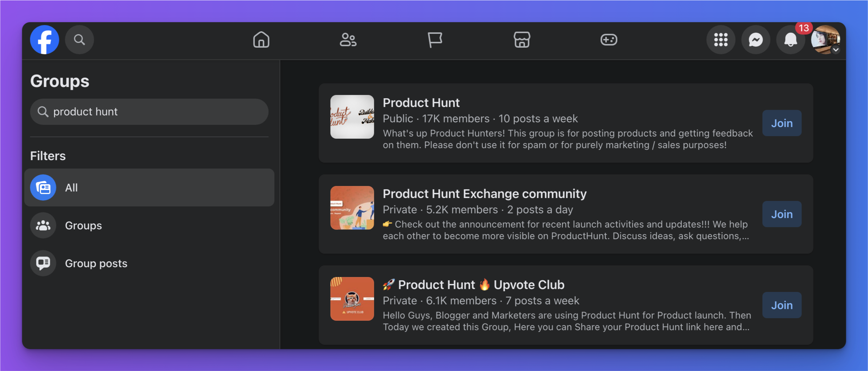
Task: Open Product Hunt Exchange community title link
Action: [x=484, y=194]
